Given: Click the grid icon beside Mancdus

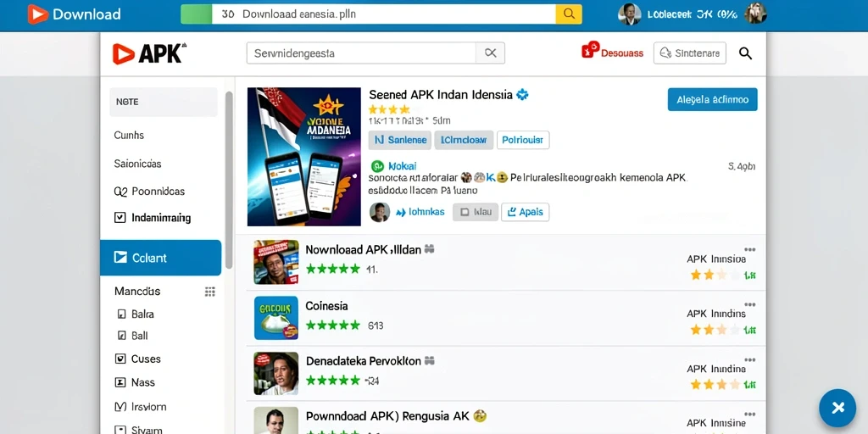Looking at the screenshot, I should tap(210, 292).
